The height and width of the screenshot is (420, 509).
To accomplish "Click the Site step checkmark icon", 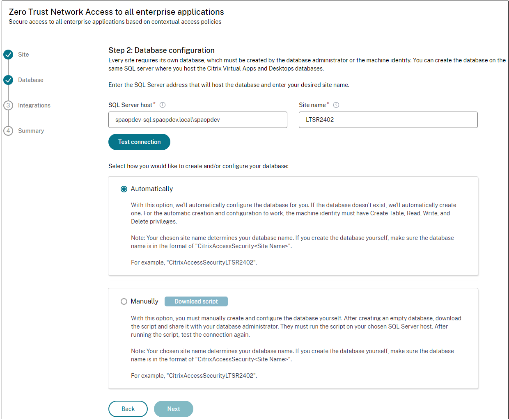I will (8, 55).
